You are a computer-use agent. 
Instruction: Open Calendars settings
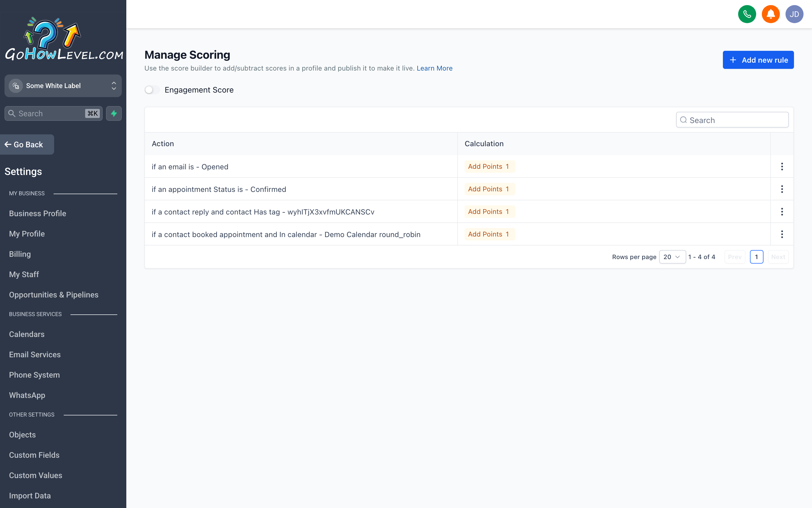click(27, 334)
